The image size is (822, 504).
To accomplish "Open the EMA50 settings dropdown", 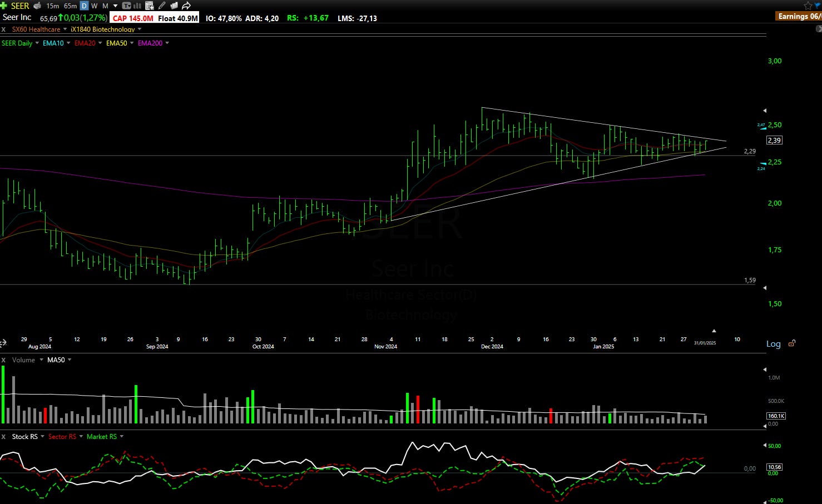I will coord(132,43).
